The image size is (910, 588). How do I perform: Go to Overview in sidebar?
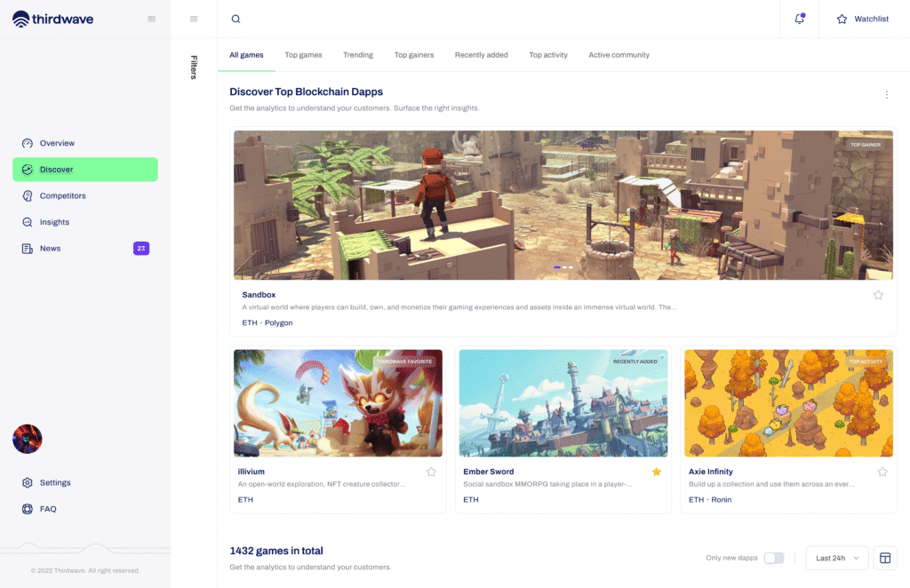(x=85, y=143)
